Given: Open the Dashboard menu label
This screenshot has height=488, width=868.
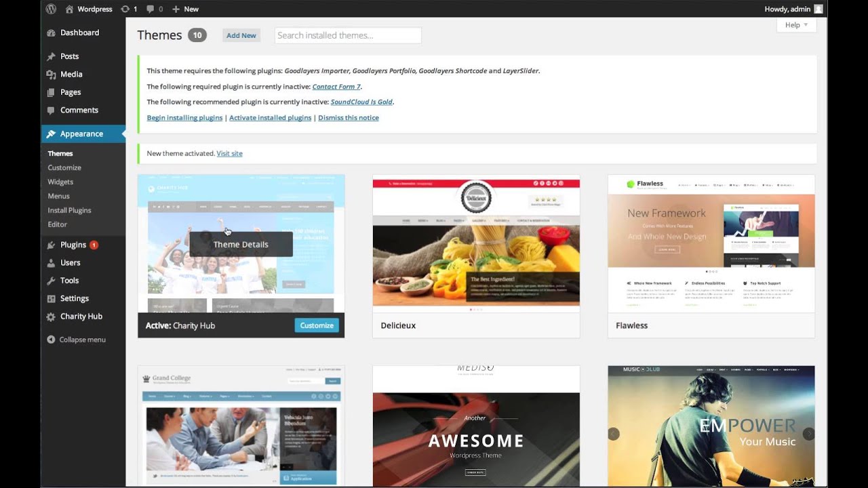Looking at the screenshot, I should (79, 33).
